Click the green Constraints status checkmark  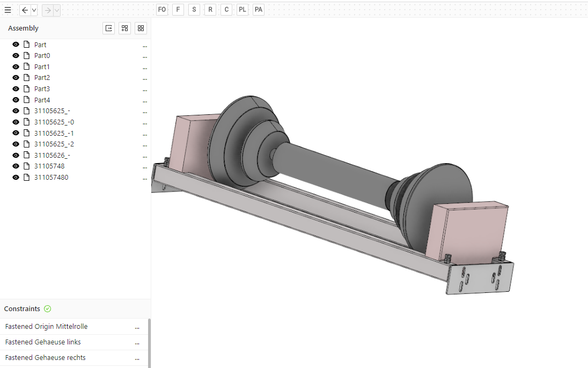(x=48, y=309)
